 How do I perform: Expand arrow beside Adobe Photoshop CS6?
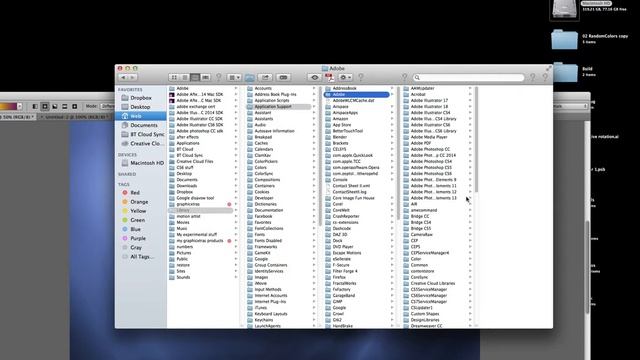click(470, 173)
